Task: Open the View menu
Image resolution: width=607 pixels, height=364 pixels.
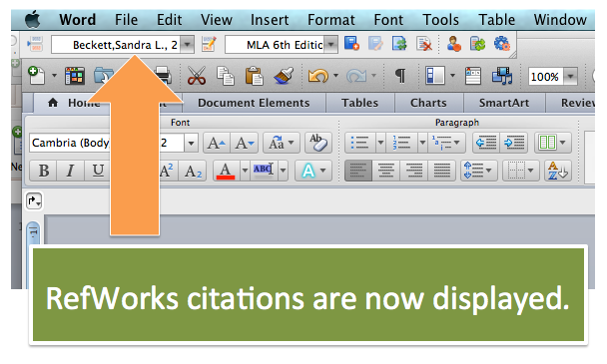Action: [216, 20]
